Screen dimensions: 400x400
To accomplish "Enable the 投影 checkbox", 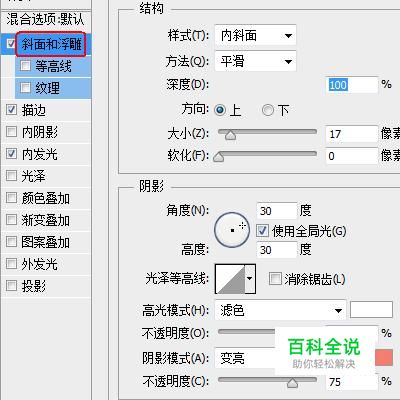I will pos(11,286).
